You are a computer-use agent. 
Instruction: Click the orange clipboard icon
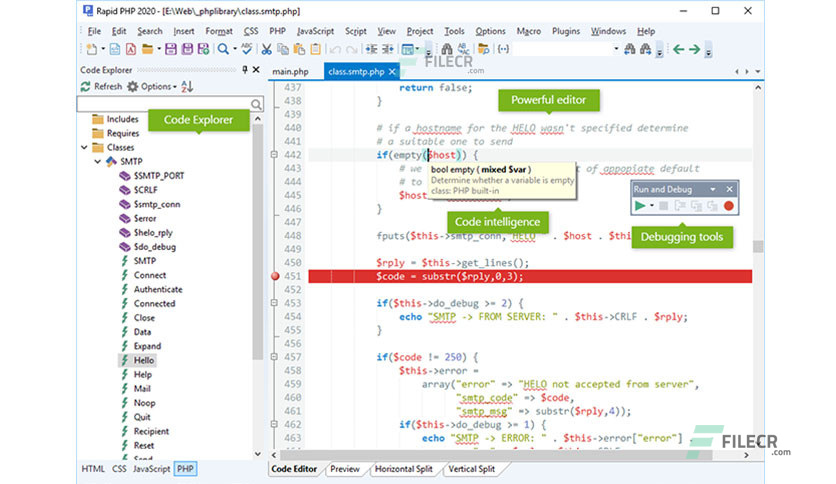coord(316,50)
